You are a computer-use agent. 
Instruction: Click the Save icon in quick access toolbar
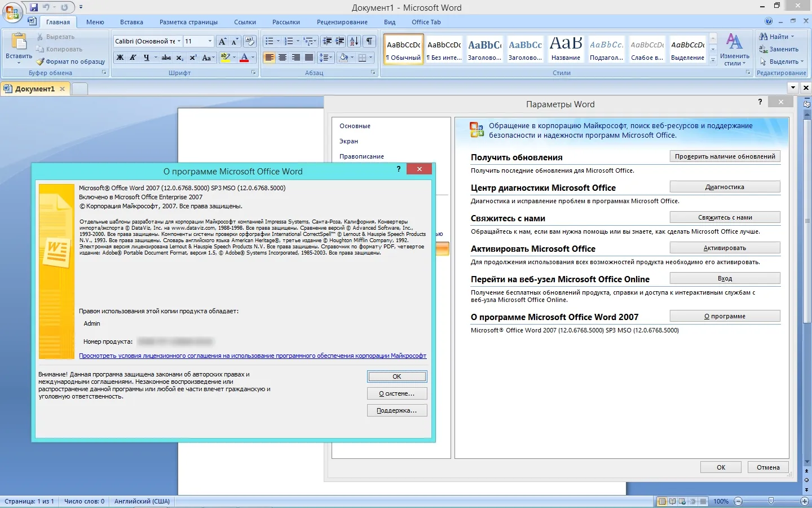pyautogui.click(x=34, y=7)
